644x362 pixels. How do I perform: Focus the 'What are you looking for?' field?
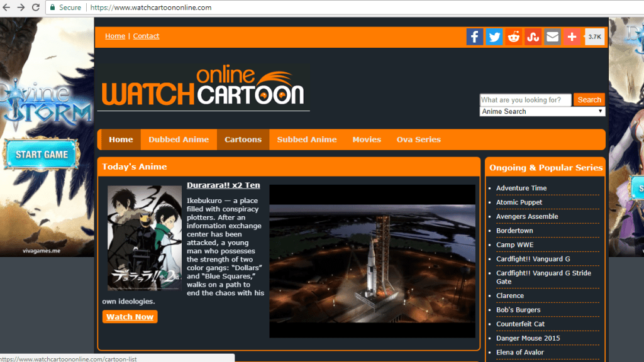tap(525, 100)
